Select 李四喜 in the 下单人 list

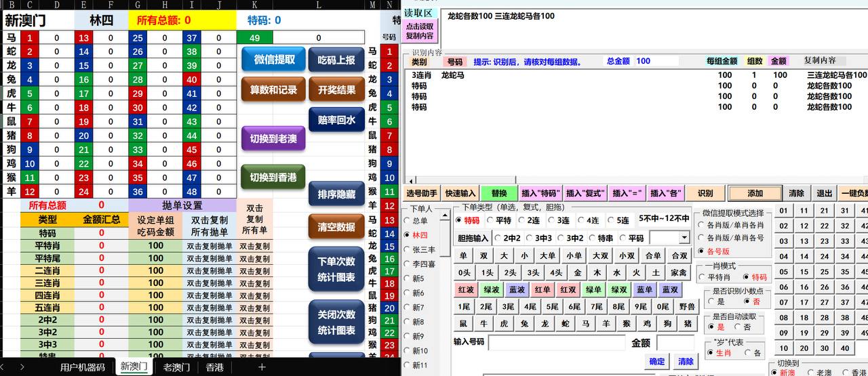click(418, 264)
